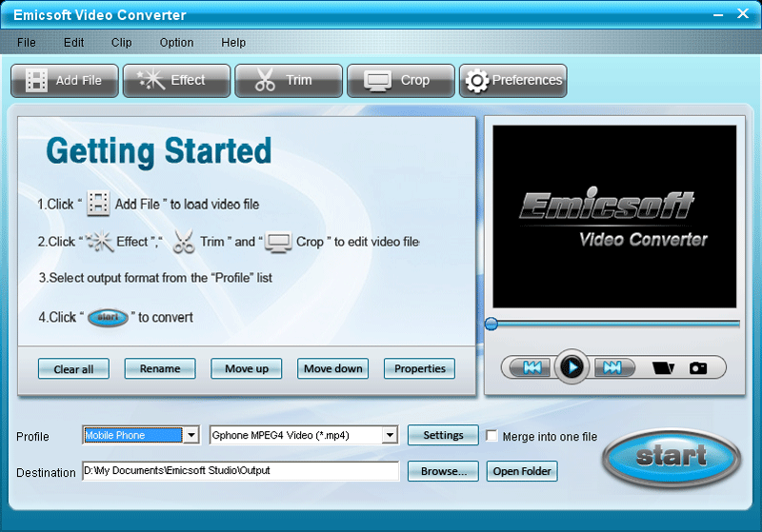Image resolution: width=762 pixels, height=532 pixels.
Task: Open file Properties
Action: point(419,368)
